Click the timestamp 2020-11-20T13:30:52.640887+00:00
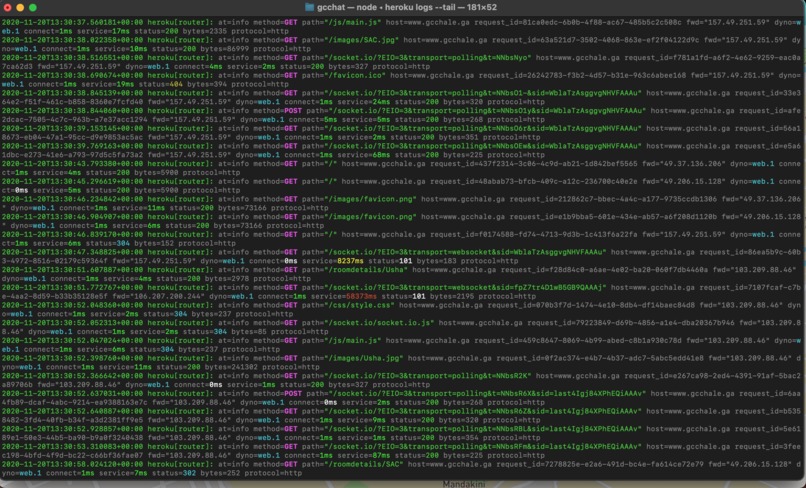This screenshot has height=488, width=806. tap(72, 411)
